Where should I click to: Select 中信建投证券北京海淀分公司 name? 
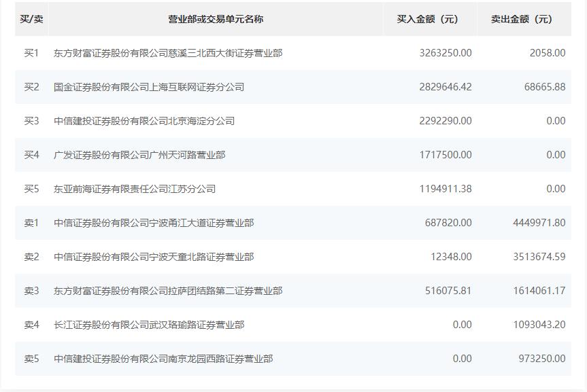pyautogui.click(x=144, y=121)
